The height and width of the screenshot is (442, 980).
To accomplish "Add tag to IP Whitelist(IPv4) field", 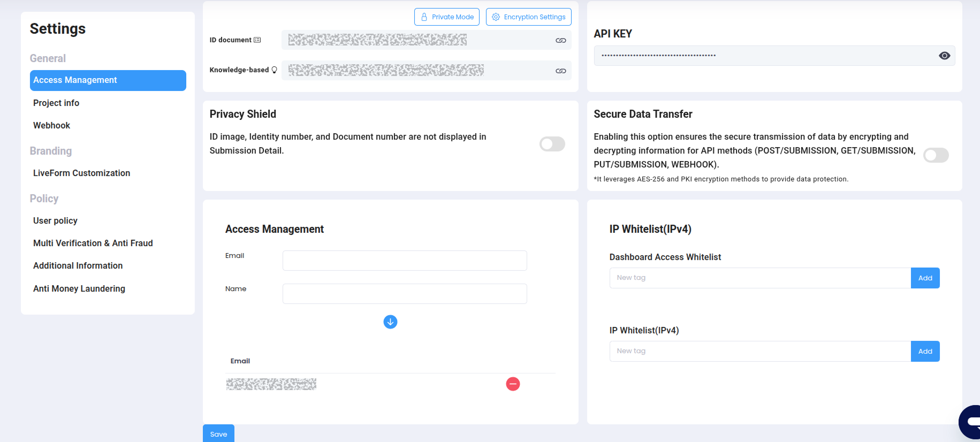I will tap(925, 351).
